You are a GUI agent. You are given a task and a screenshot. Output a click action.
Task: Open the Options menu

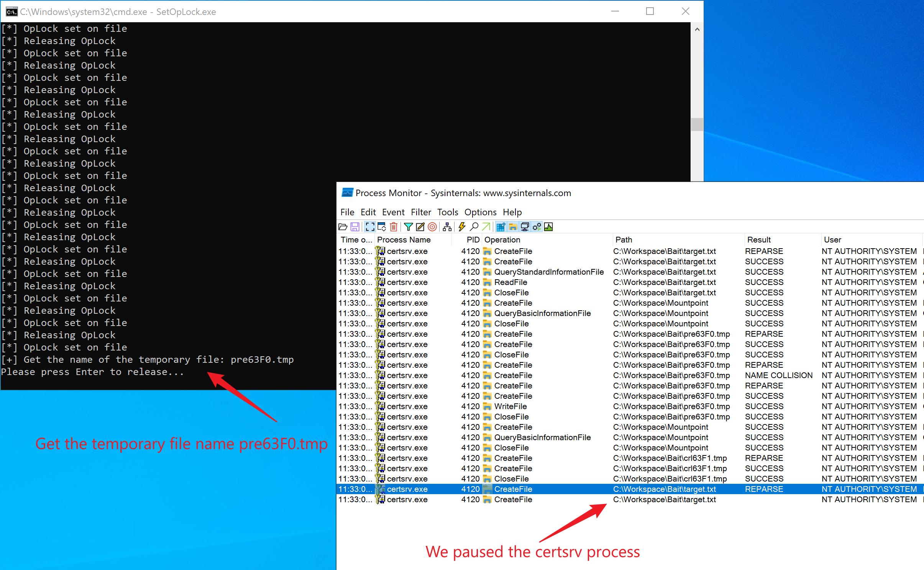click(x=480, y=212)
